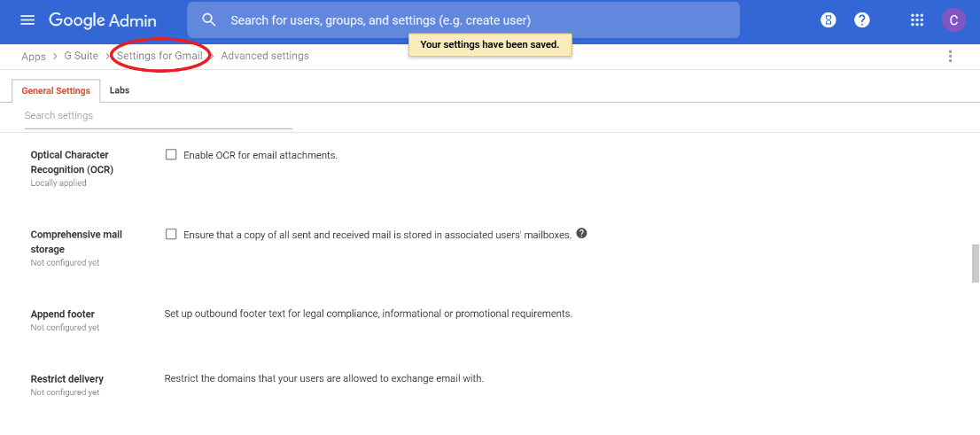Open the main hamburger menu
980x435 pixels.
coord(27,20)
